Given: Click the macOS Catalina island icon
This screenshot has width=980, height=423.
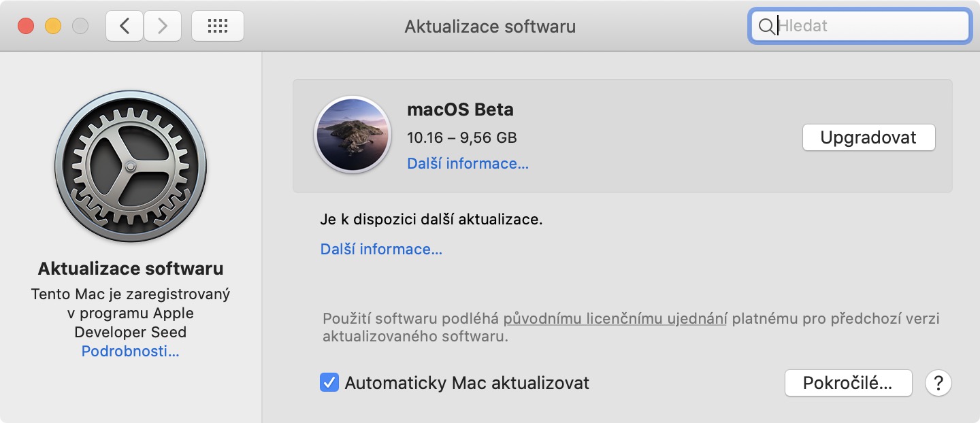Looking at the screenshot, I should point(352,134).
